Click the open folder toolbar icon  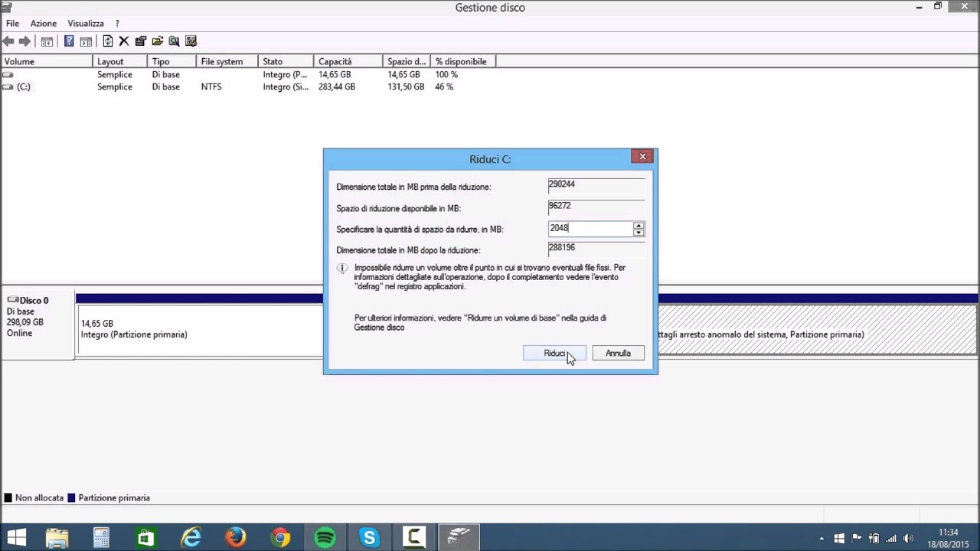pos(158,41)
